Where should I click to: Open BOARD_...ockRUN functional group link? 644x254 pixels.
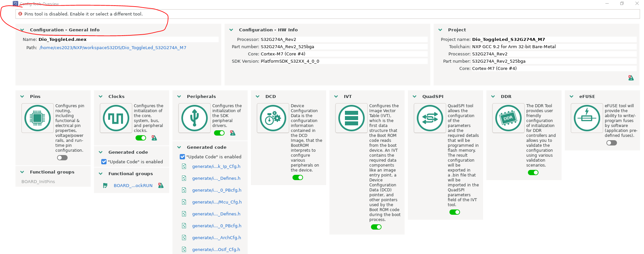[x=133, y=185]
